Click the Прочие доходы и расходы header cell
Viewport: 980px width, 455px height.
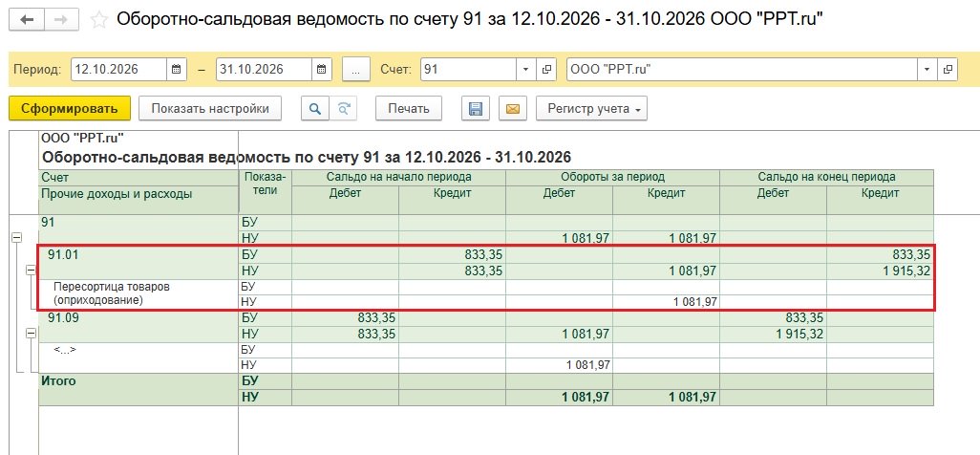click(x=138, y=199)
